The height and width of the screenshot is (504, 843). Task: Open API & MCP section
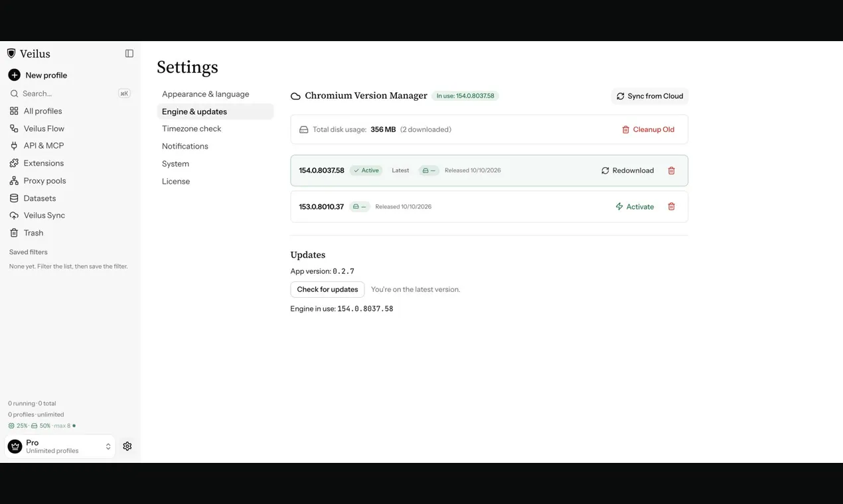coord(44,146)
